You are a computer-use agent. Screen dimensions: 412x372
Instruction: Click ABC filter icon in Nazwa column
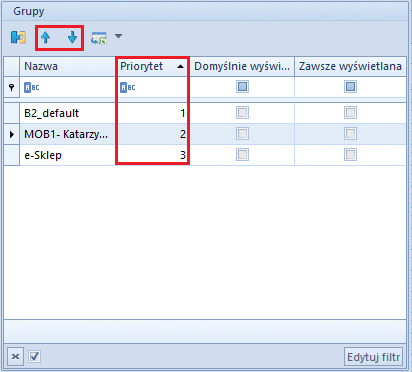(32, 88)
